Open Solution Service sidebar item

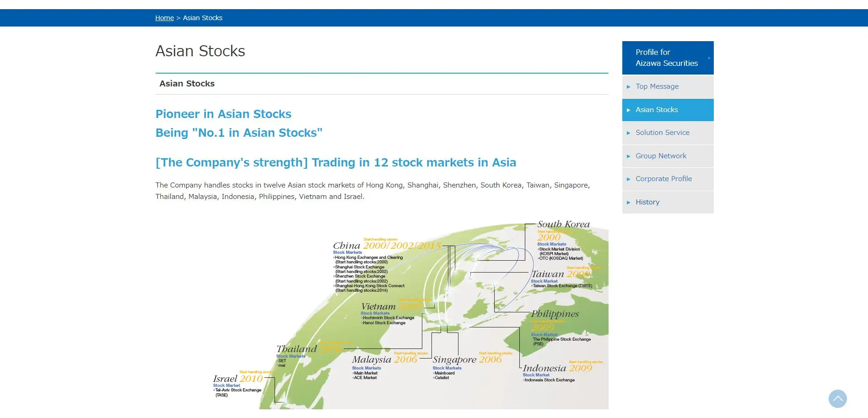pos(668,133)
